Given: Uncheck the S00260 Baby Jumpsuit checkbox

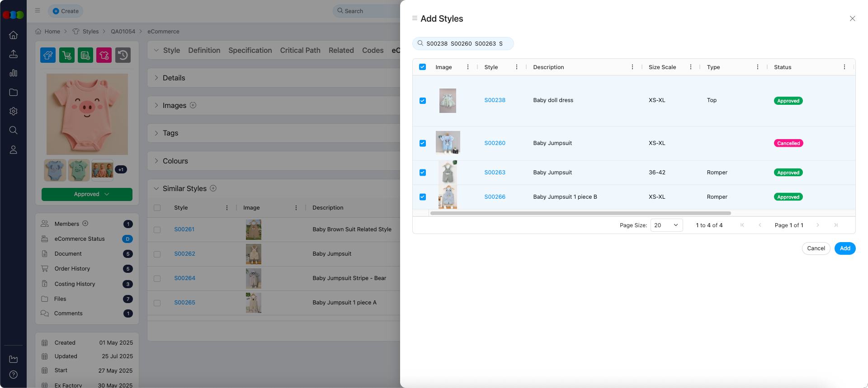Looking at the screenshot, I should pos(423,143).
